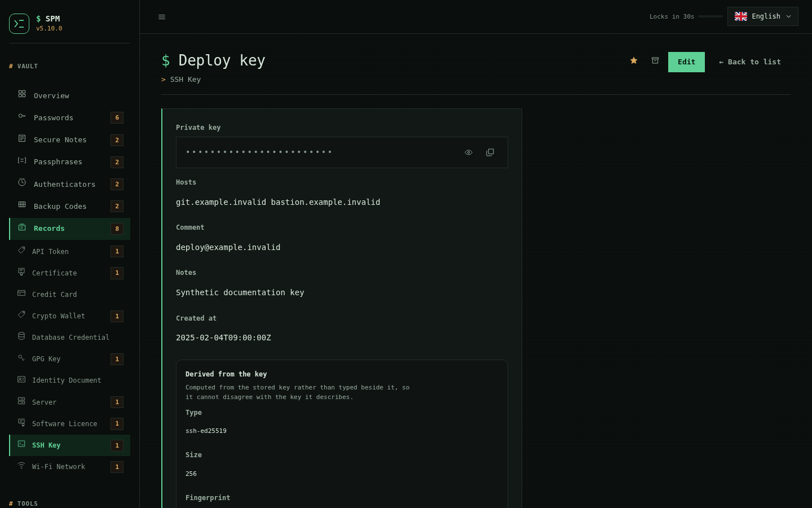Viewport: 812px width, 508px height.
Task: Click the Locks in 30s text
Action: [x=672, y=16]
